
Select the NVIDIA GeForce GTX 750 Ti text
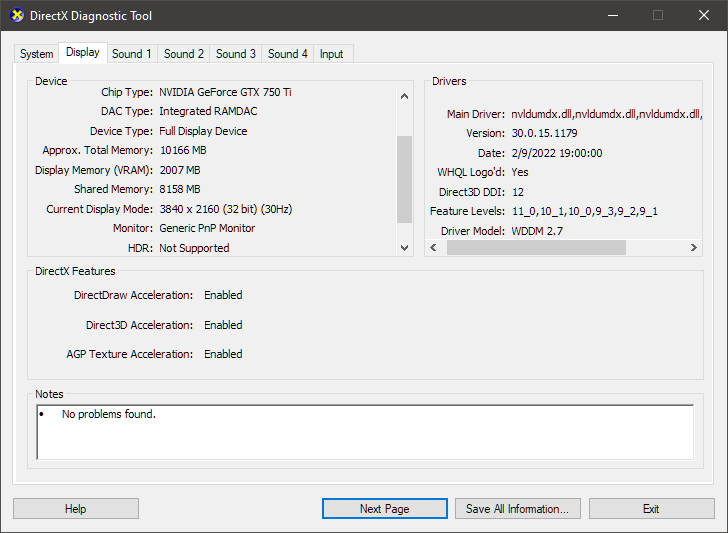pos(225,92)
